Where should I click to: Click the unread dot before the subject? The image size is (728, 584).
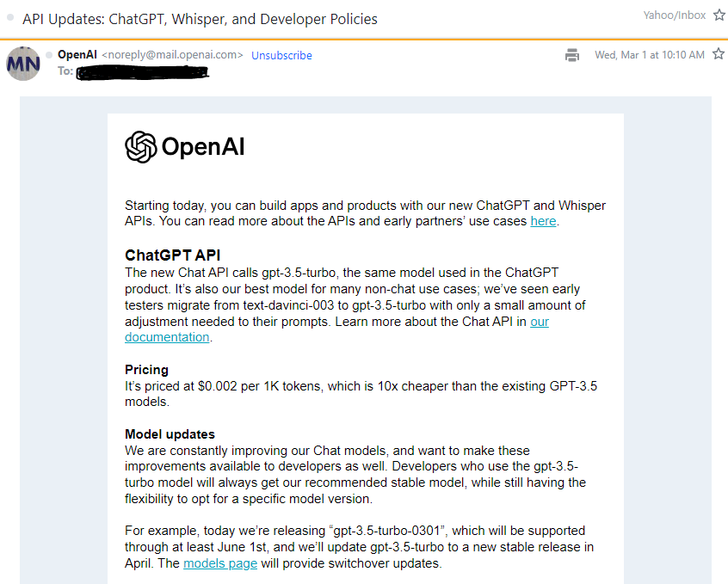pos(10,18)
